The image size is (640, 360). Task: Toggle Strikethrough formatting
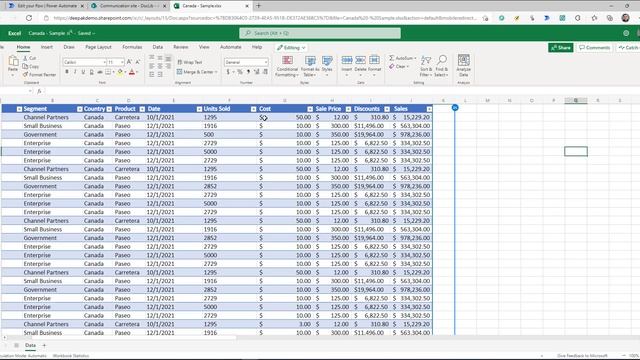pos(100,72)
